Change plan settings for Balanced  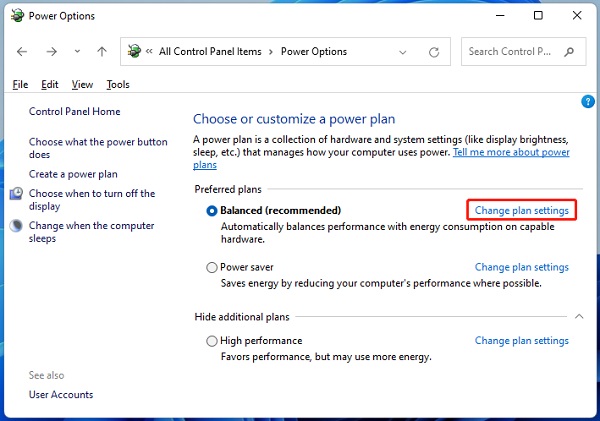(x=522, y=210)
